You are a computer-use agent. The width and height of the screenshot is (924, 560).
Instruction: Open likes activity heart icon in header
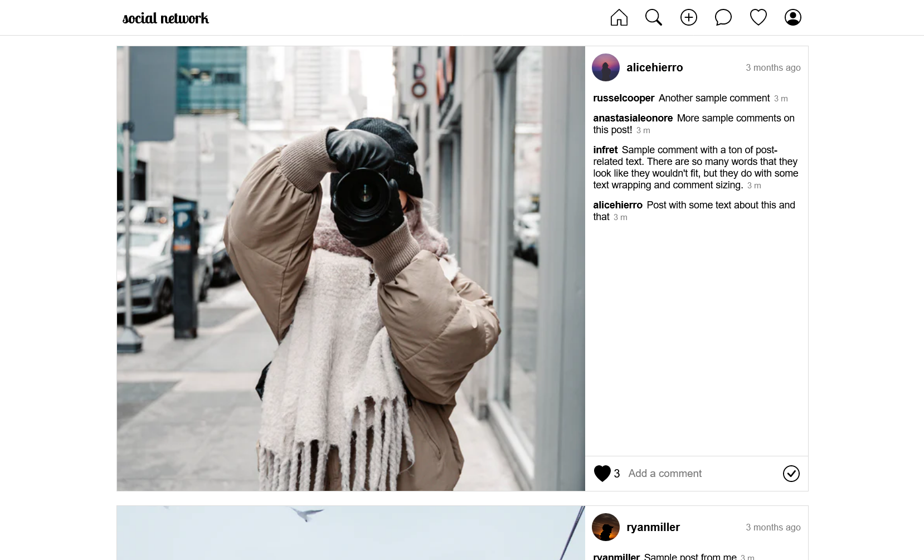758,18
